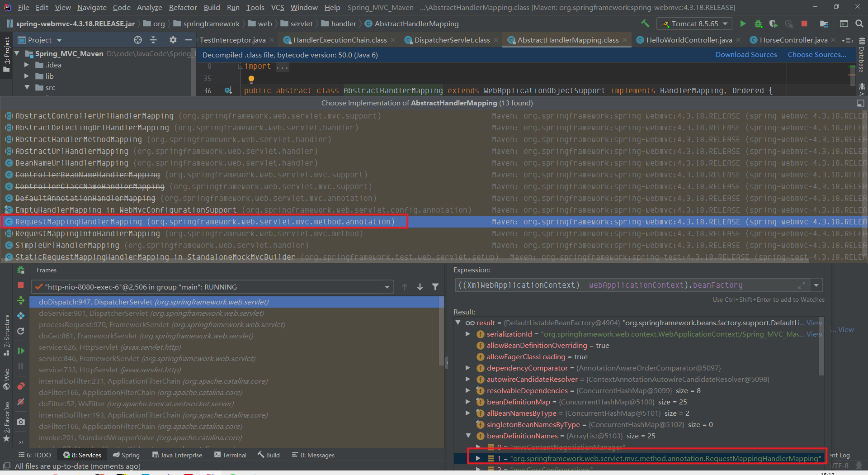The height and width of the screenshot is (475, 868).
Task: Open Project panel settings gear
Action: (x=173, y=40)
